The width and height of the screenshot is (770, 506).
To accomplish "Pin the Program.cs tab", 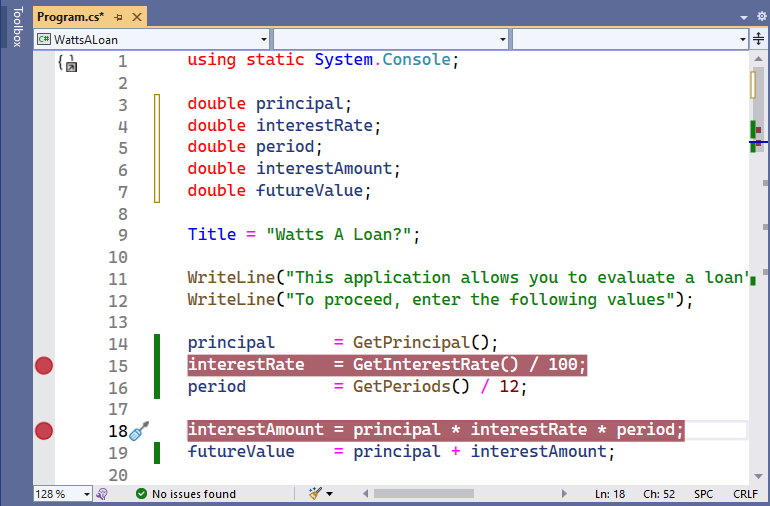I will coord(118,17).
